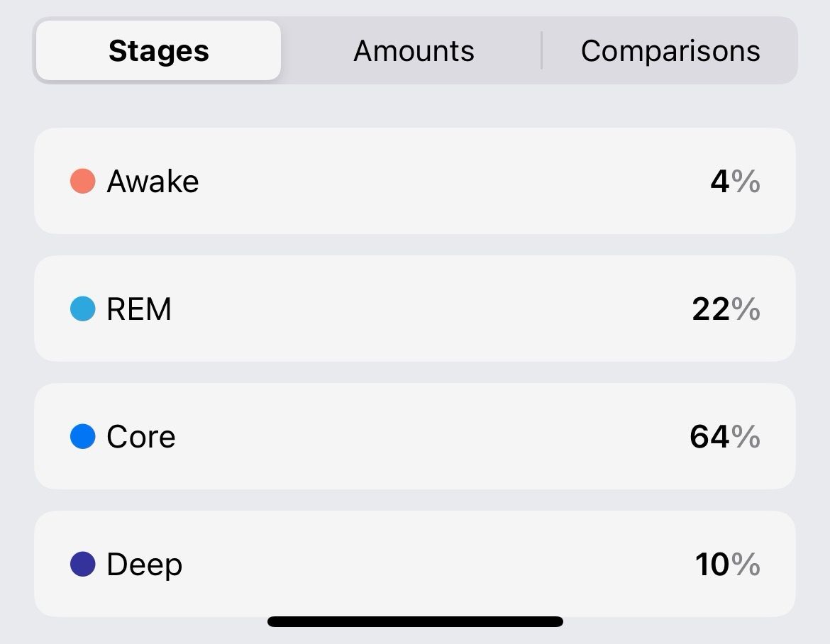Tap the orange Awake color dot
The image size is (830, 644).
click(82, 181)
